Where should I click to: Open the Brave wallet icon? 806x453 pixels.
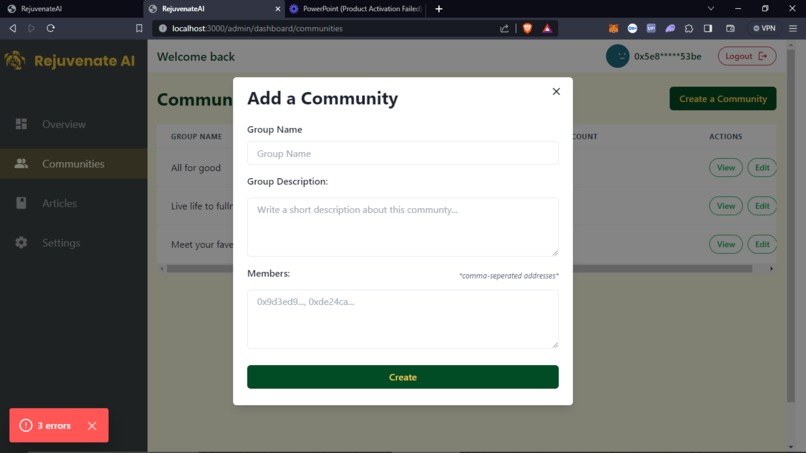pos(730,28)
